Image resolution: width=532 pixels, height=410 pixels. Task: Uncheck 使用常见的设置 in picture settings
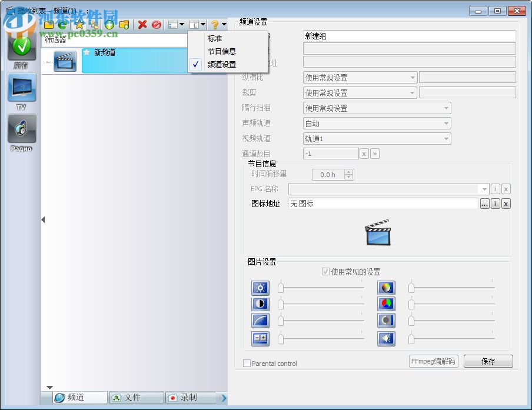325,272
